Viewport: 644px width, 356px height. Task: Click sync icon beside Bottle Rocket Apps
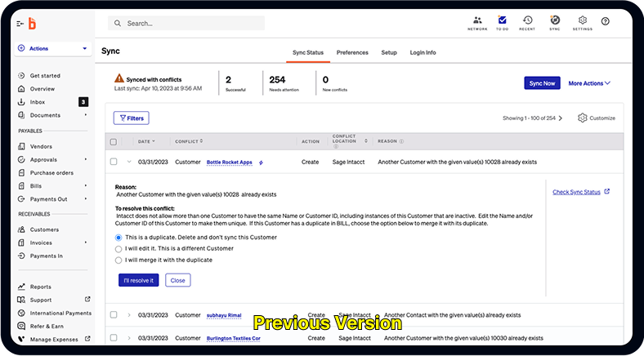261,162
